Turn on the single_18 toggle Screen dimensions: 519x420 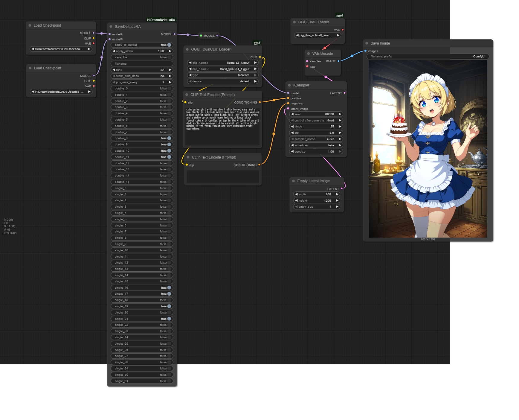coord(169,300)
